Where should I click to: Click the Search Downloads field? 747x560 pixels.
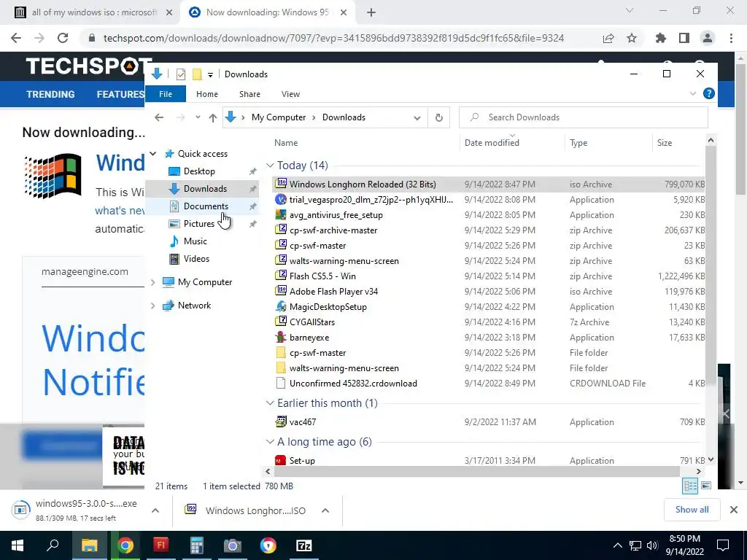583,117
